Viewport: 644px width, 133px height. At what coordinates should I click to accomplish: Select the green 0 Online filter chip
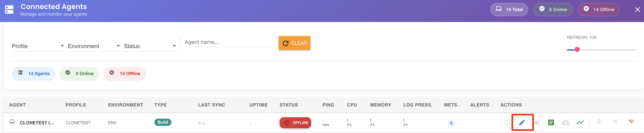[x=79, y=74]
